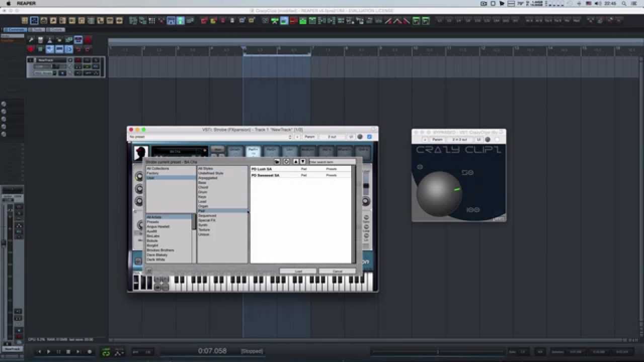Click the transport Play button
Screen dimensions: 644x362
tap(48, 351)
